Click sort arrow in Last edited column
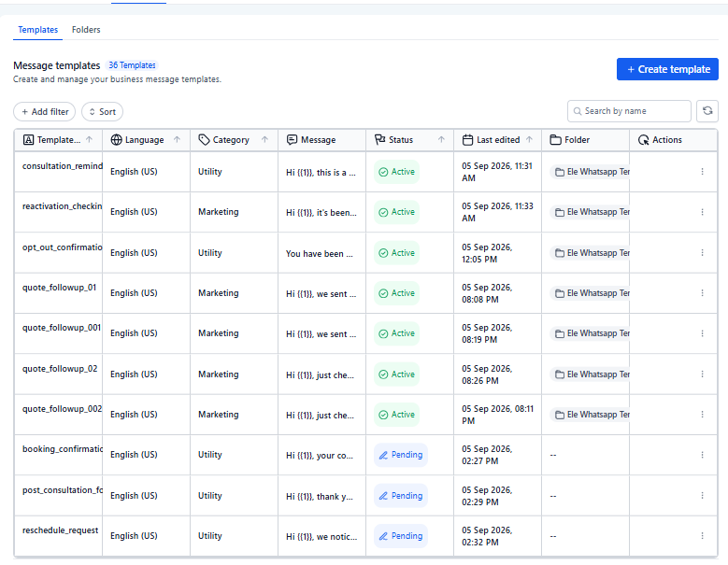This screenshot has height=565, width=728. (529, 140)
